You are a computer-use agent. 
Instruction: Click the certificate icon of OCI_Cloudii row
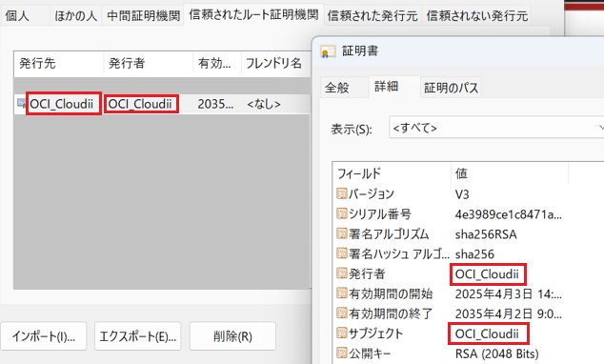click(21, 103)
